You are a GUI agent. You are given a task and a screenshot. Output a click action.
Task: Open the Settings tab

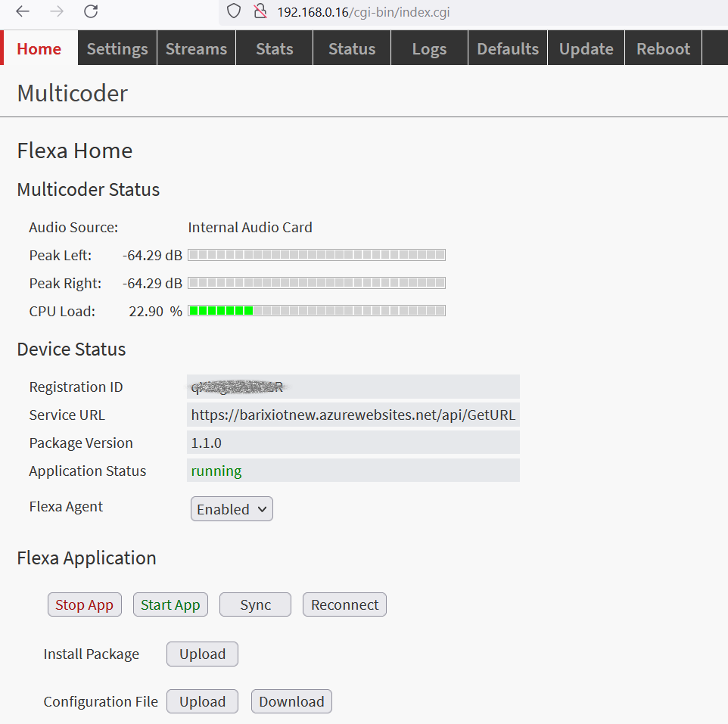tap(117, 48)
